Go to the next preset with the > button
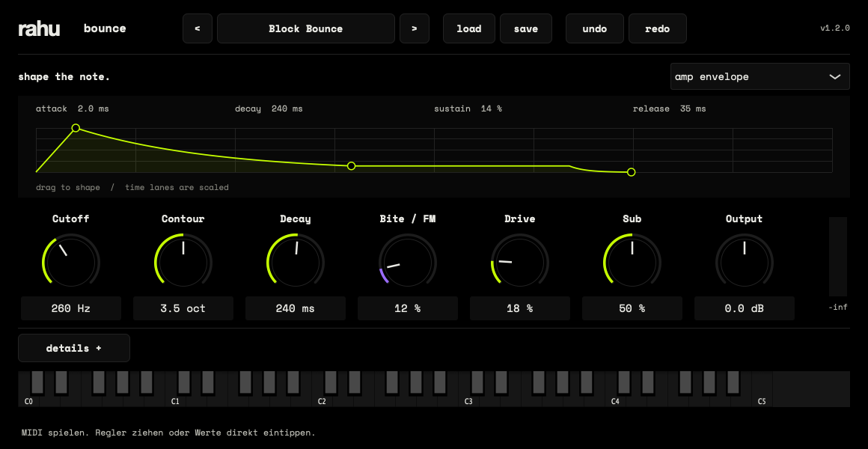Viewport: 868px width, 449px height. [x=414, y=28]
